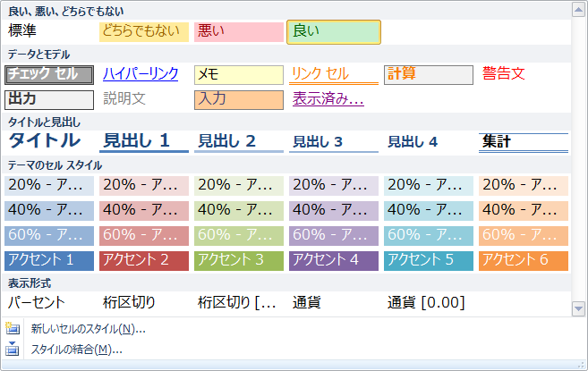This screenshot has height=371, width=588.
Task: Select 20% green accent 3 style
Action: 239,186
